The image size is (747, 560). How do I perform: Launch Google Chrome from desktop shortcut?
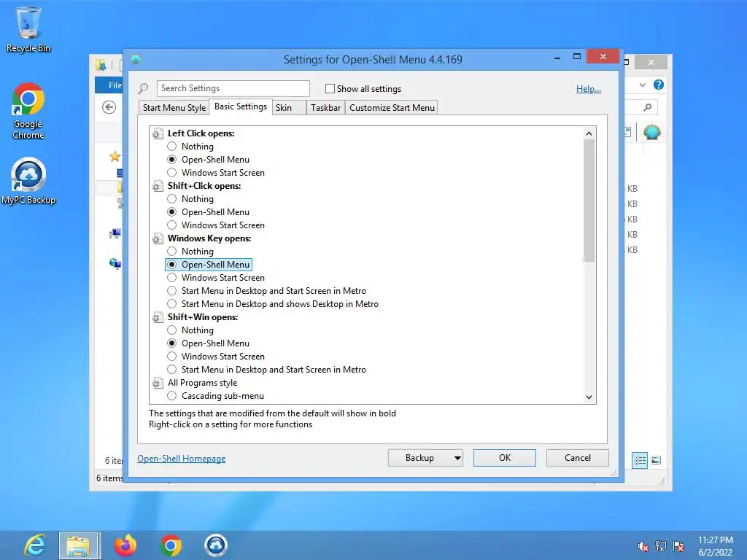[x=28, y=111]
